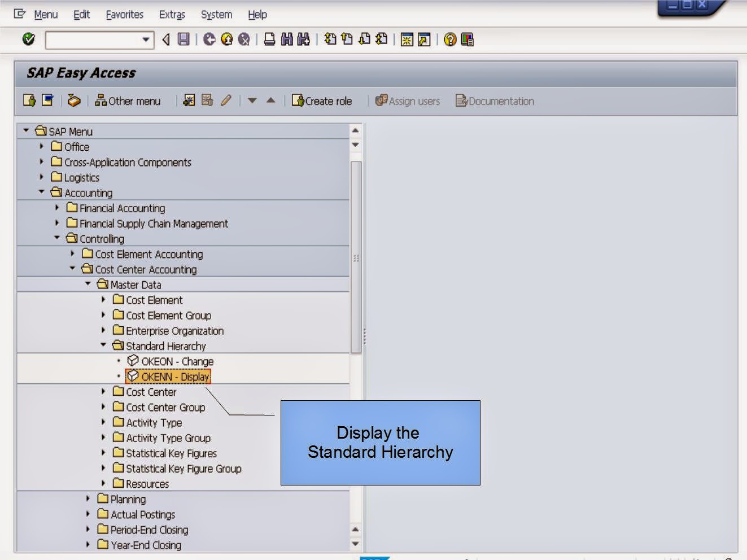The width and height of the screenshot is (747, 560).
Task: Click the Delete Favorites icon
Action: (x=207, y=100)
